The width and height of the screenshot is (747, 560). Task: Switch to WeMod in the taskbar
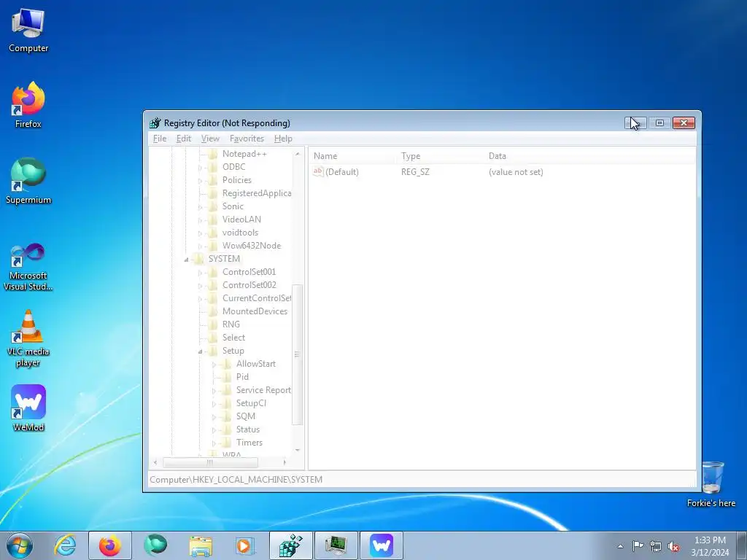381,545
